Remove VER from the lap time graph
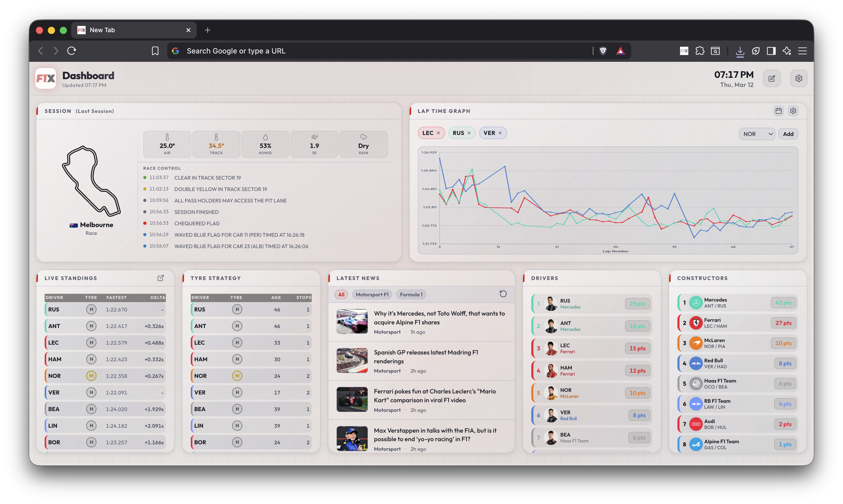The image size is (843, 504). click(500, 133)
